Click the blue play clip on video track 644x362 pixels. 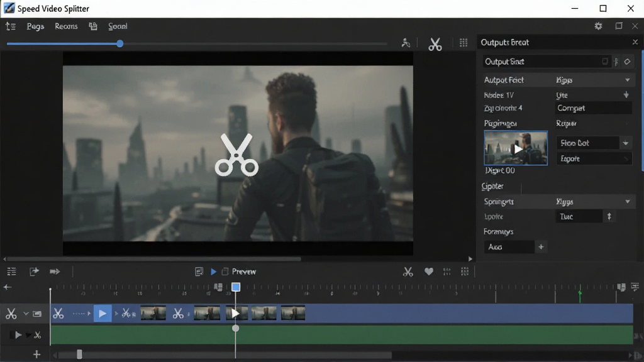click(x=103, y=314)
